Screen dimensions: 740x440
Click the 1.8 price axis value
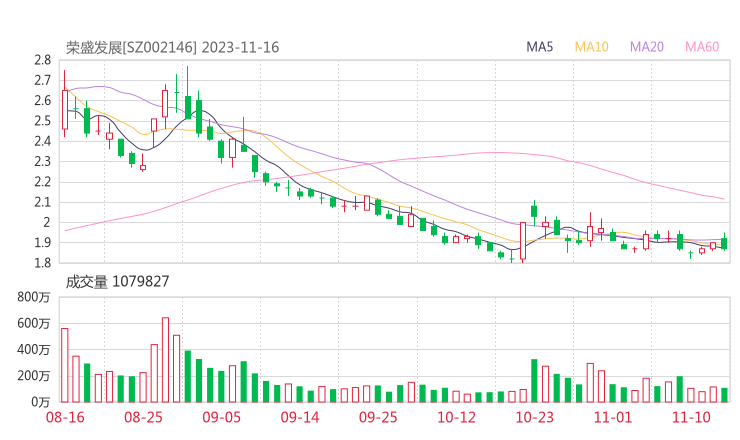[x=42, y=262]
